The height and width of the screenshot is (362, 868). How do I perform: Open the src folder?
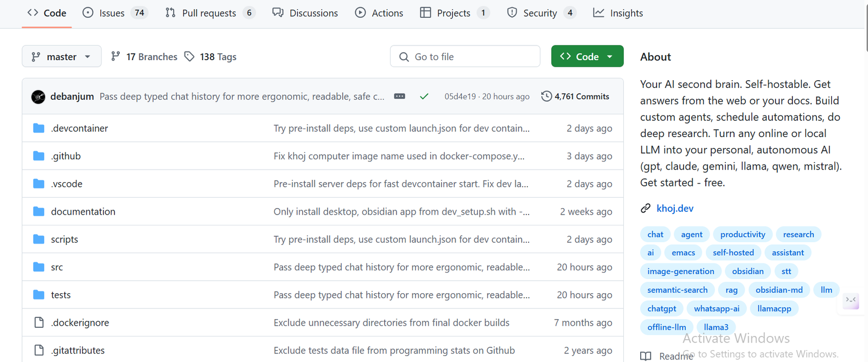click(57, 267)
